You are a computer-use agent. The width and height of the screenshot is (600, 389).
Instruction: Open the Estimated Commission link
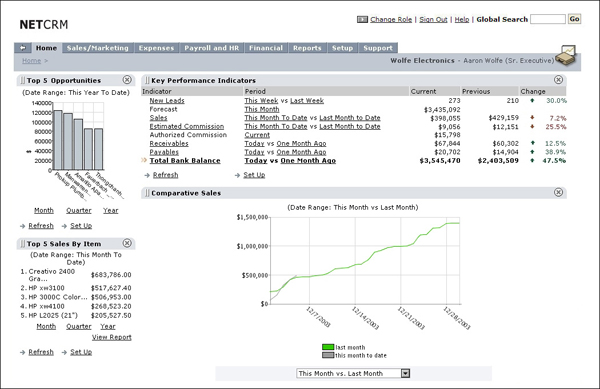[x=187, y=126]
